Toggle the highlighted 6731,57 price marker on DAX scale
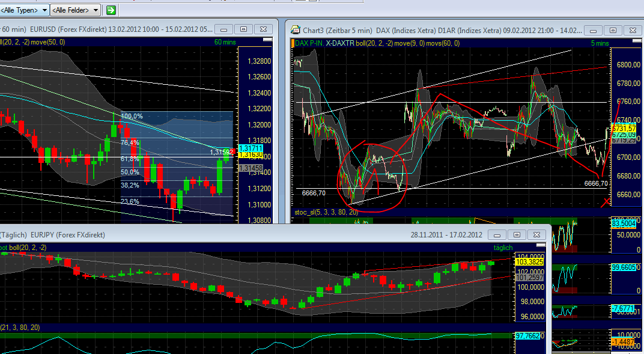This screenshot has height=354, width=644. 625,127
